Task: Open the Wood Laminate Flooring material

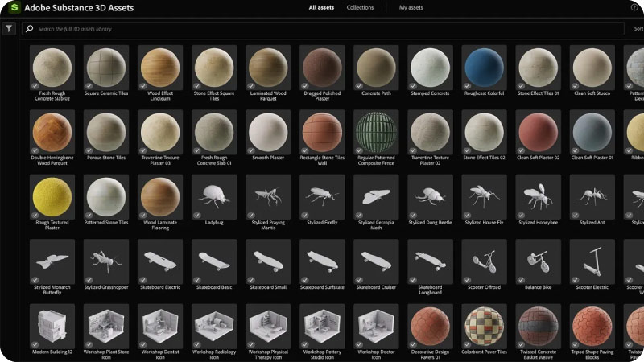Action: point(160,197)
